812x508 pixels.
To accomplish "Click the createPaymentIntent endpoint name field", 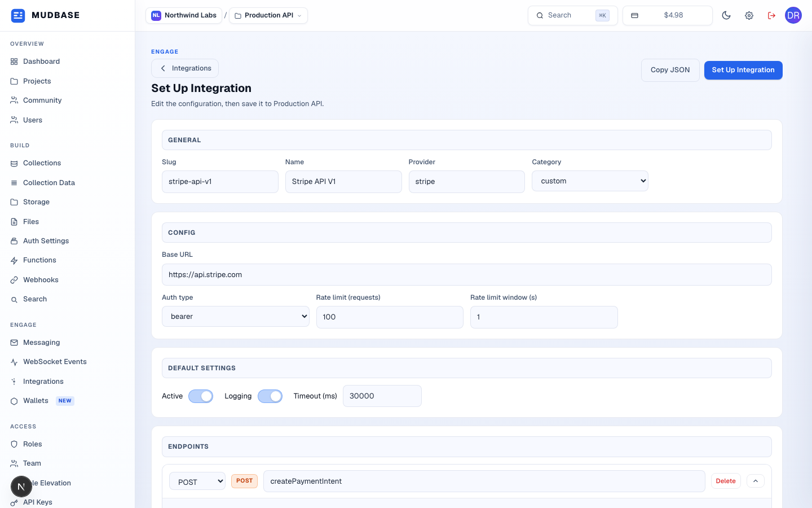I will point(484,481).
